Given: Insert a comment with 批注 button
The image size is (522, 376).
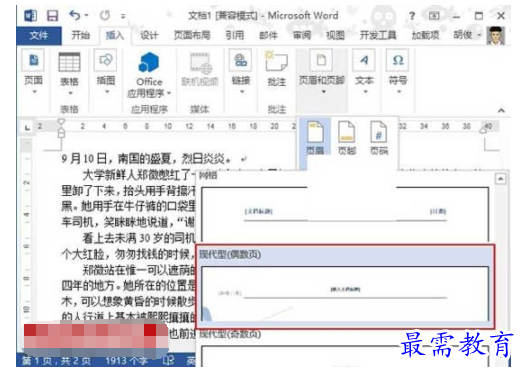Looking at the screenshot, I should tap(277, 69).
